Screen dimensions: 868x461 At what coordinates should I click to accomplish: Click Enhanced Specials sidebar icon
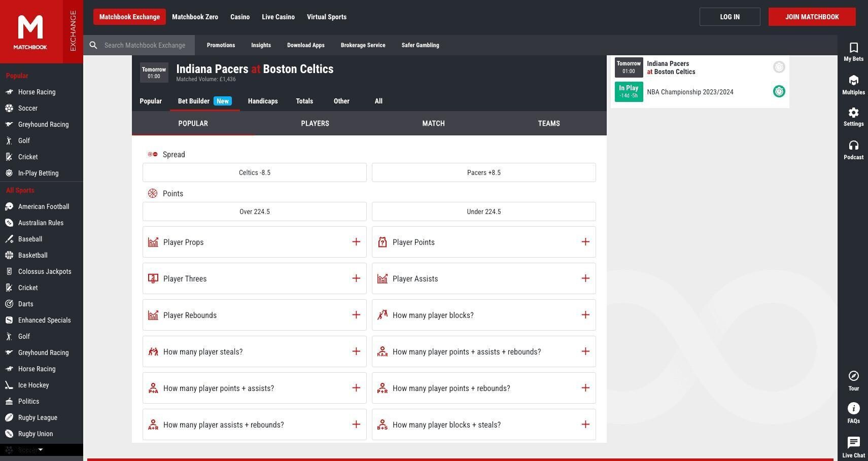pyautogui.click(x=9, y=320)
